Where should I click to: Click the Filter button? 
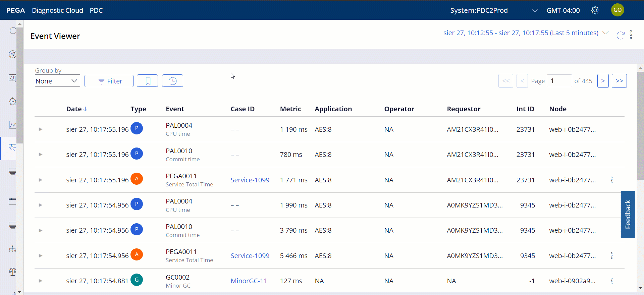click(x=109, y=81)
